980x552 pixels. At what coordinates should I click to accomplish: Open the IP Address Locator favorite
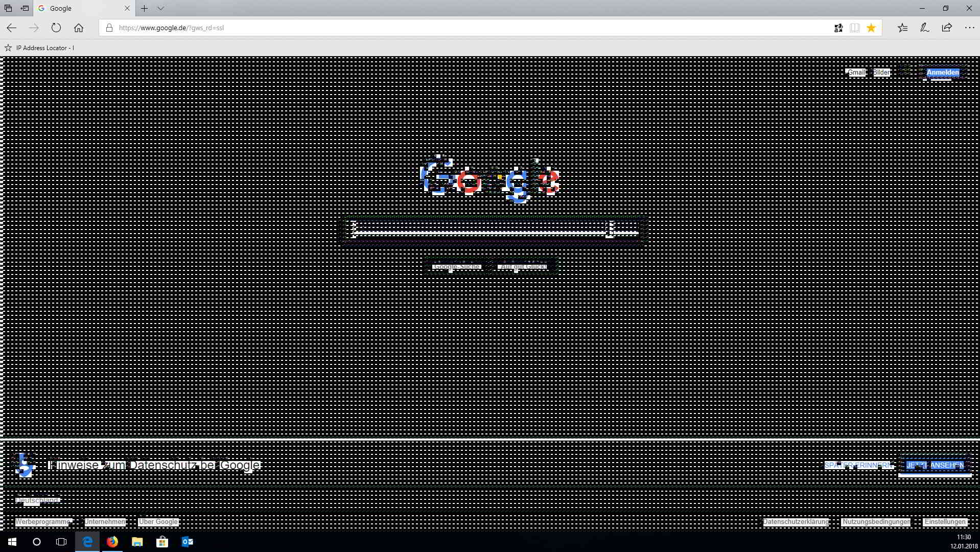click(39, 48)
